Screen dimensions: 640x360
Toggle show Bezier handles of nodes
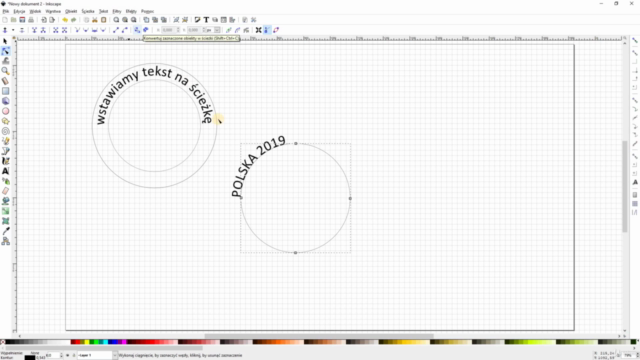[x=267, y=30]
